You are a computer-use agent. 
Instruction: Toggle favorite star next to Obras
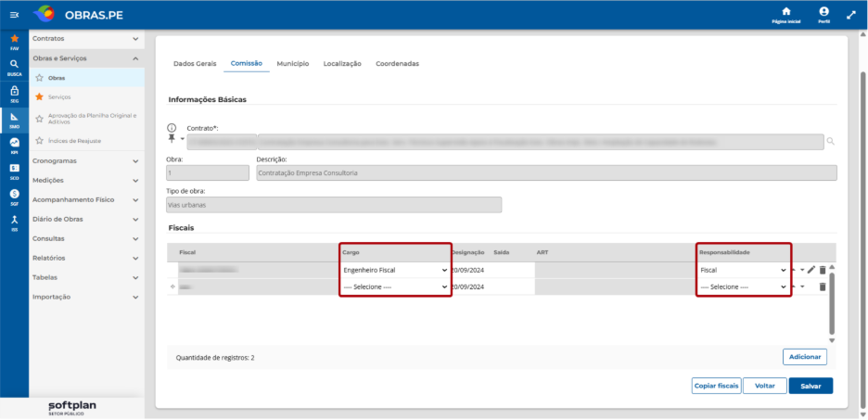coord(39,78)
